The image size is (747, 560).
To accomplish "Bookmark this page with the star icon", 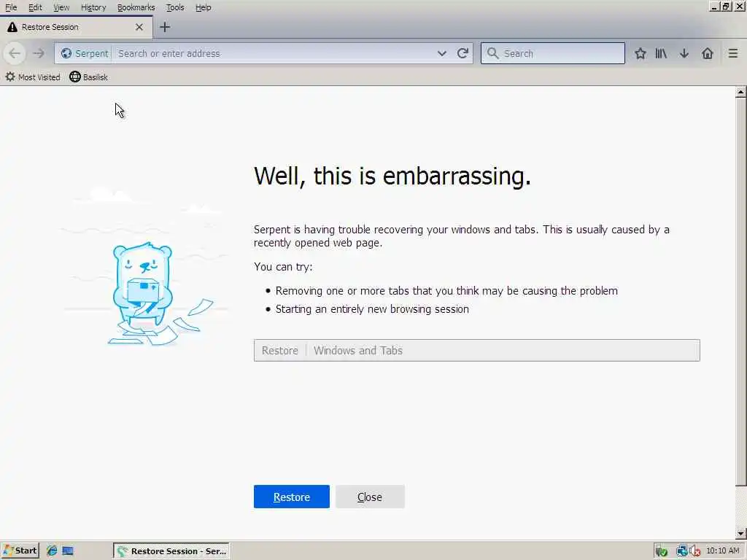I will [x=640, y=53].
